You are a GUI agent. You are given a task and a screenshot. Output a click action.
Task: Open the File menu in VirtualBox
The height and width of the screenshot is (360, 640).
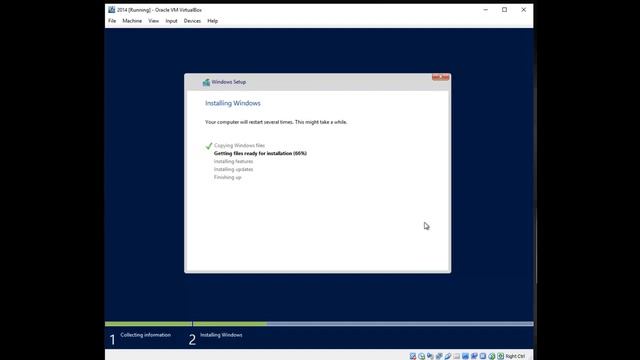pos(112,21)
